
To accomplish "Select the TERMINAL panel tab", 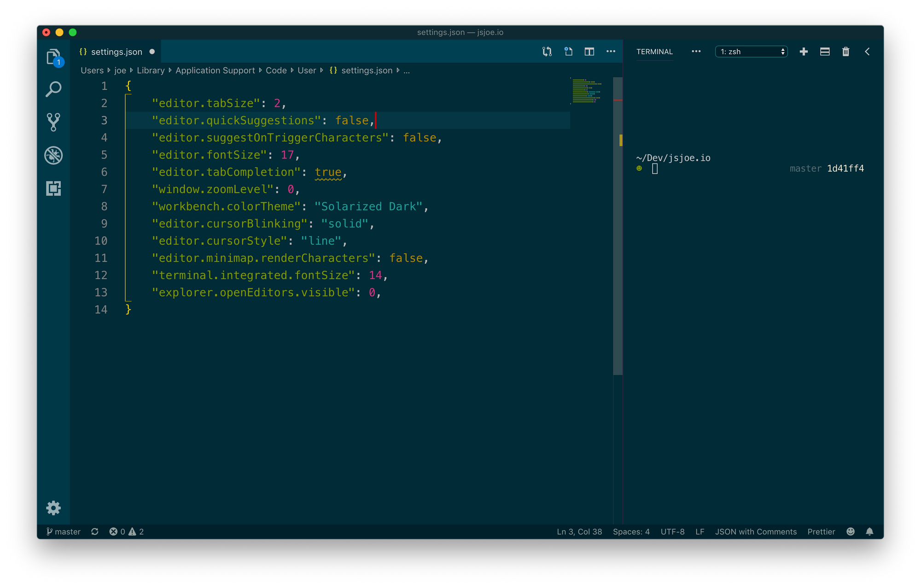I will [654, 52].
